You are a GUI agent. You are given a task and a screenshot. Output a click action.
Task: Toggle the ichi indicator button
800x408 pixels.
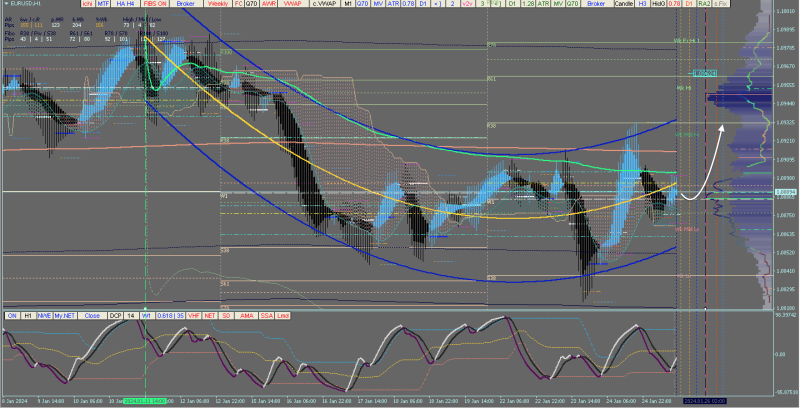88,4
